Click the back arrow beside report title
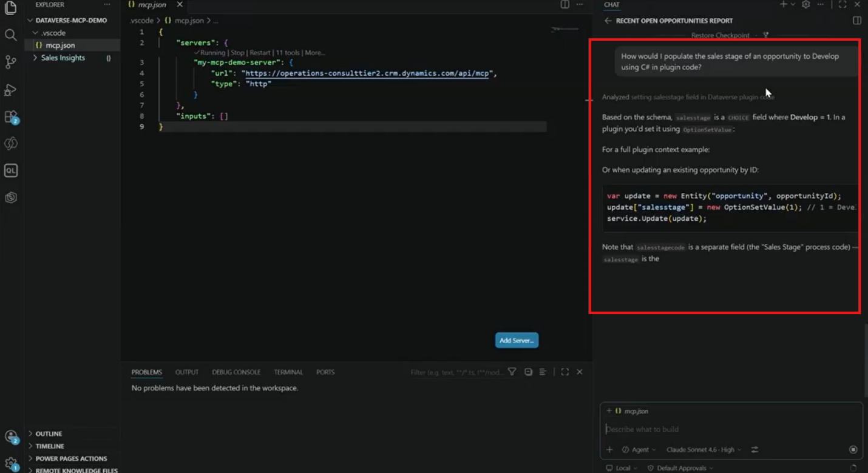 [x=608, y=21]
